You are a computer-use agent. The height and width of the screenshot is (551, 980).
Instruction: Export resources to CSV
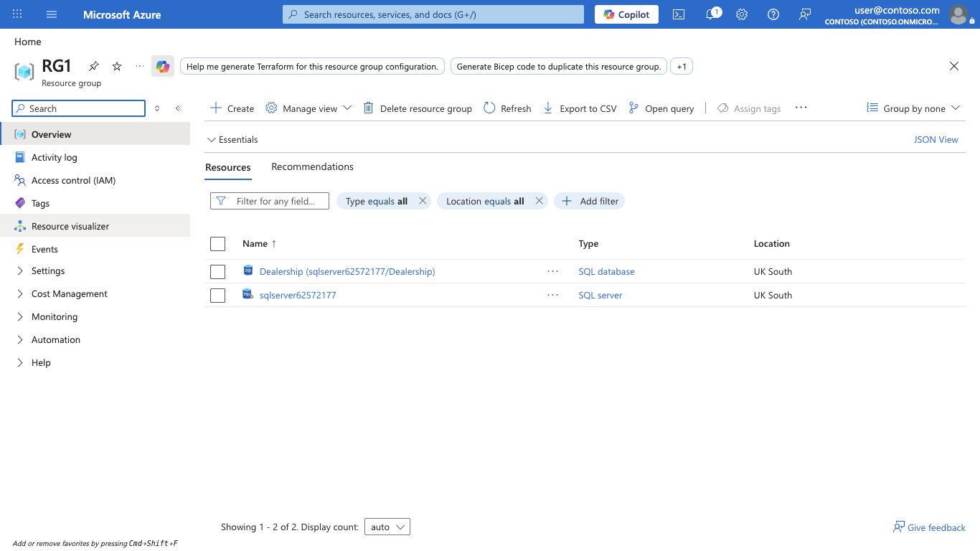[x=580, y=108]
